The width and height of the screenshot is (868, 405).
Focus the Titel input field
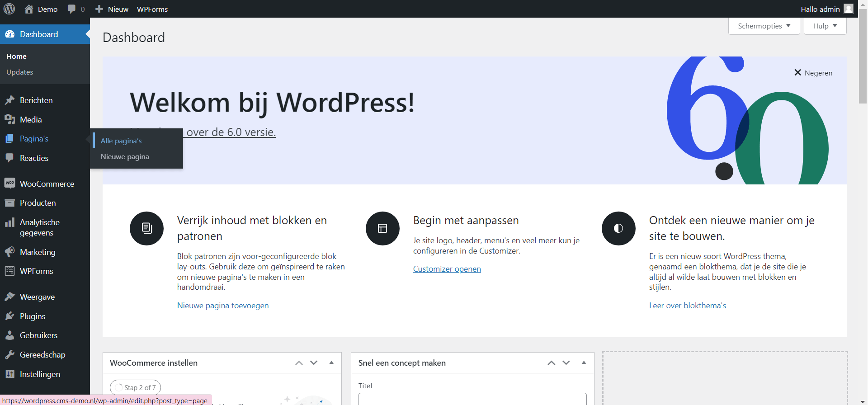click(472, 399)
